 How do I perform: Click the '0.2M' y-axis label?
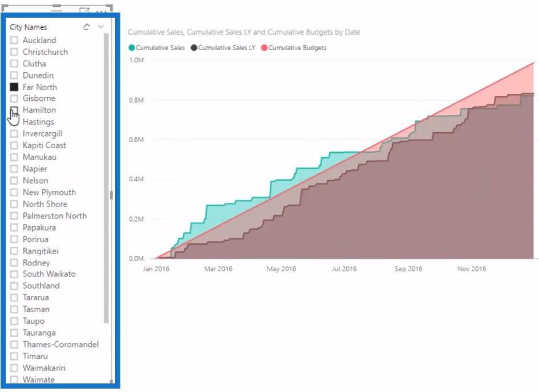pos(136,219)
